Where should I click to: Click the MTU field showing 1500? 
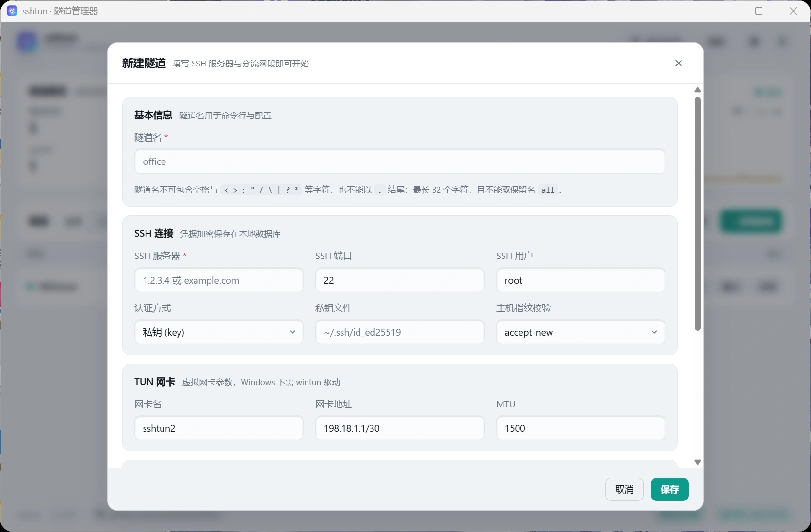pyautogui.click(x=581, y=428)
